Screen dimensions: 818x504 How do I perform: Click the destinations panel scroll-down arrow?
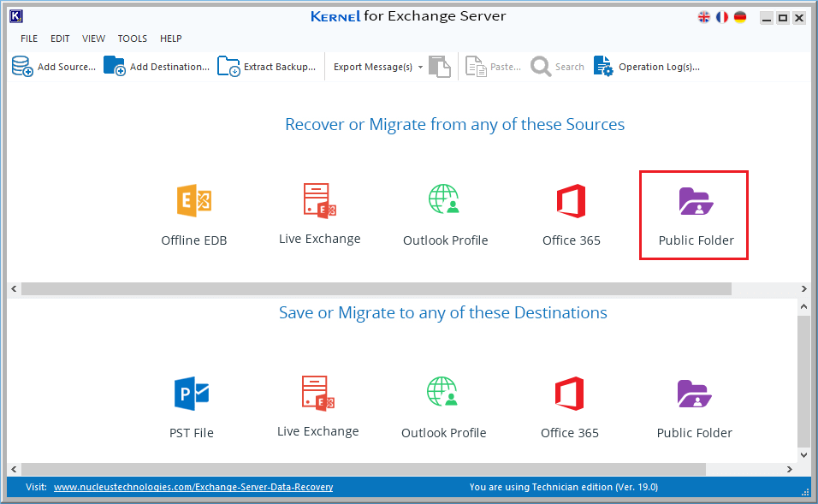804,455
